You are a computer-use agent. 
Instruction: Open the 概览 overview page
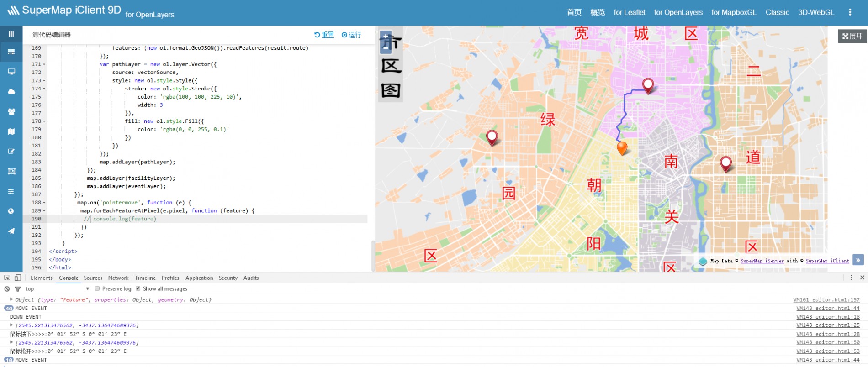point(598,12)
